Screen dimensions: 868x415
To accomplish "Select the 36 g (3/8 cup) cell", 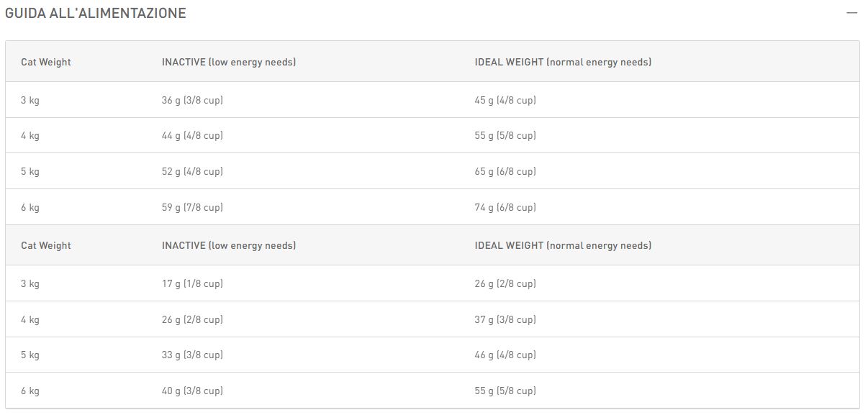I will click(x=192, y=100).
